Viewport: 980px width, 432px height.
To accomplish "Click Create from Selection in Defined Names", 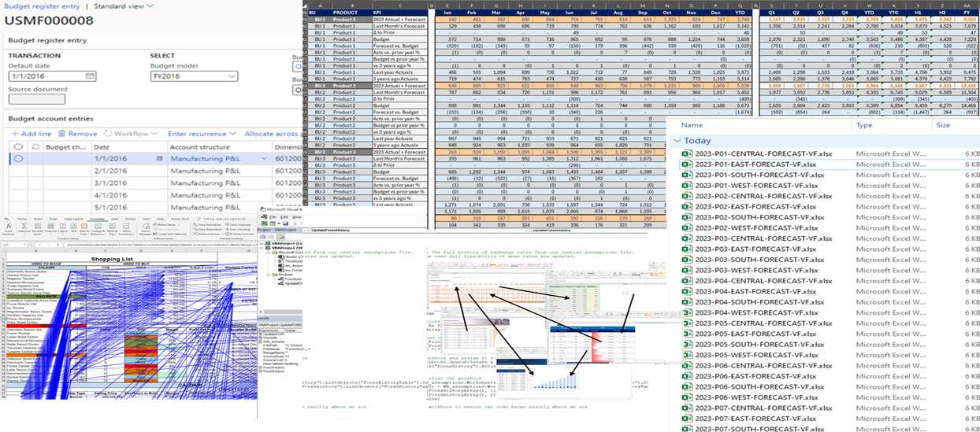I will [x=169, y=234].
